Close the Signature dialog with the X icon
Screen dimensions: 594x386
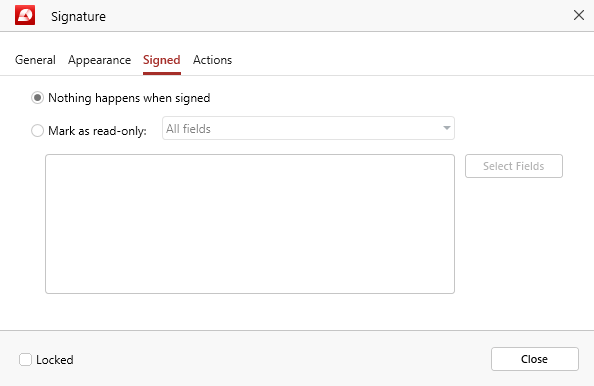(578, 15)
